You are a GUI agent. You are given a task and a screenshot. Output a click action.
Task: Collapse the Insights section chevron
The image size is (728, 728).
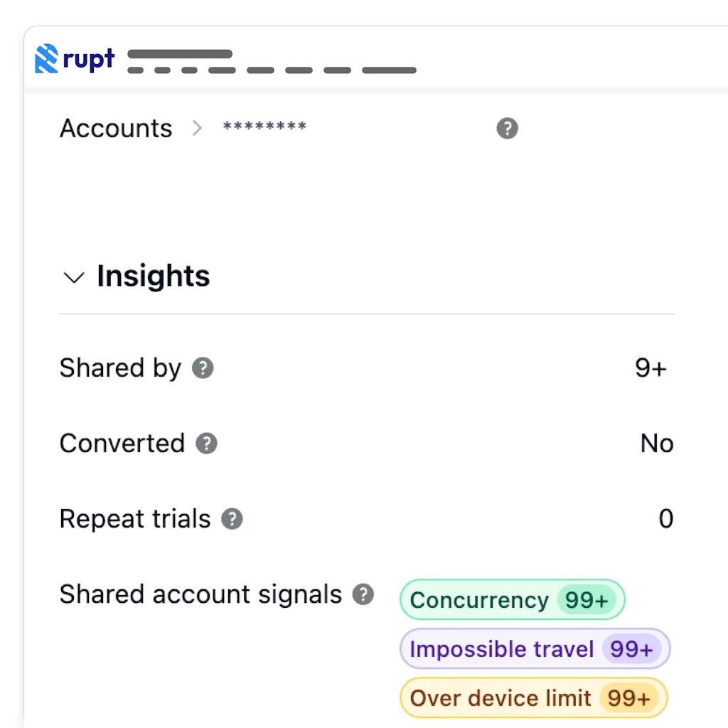[x=74, y=277]
